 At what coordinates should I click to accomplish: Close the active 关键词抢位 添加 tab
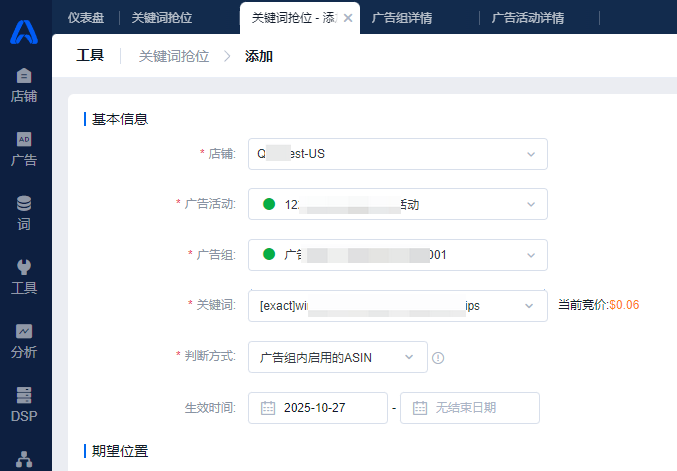pos(347,18)
